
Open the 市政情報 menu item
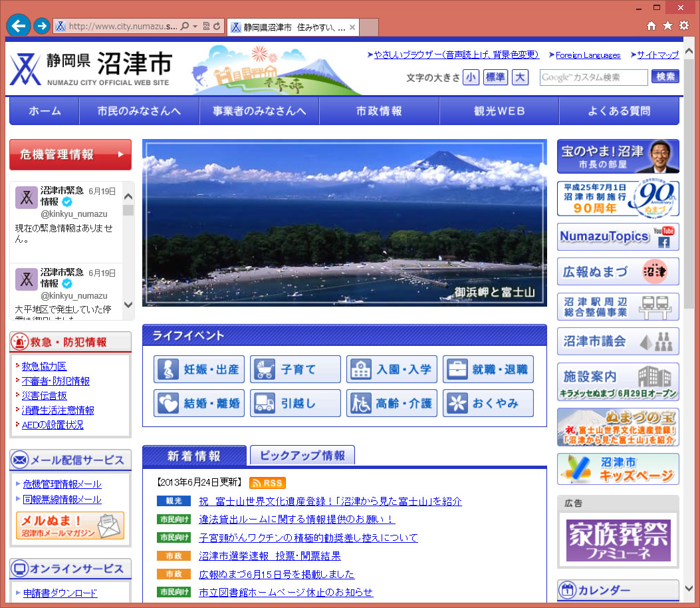(380, 111)
